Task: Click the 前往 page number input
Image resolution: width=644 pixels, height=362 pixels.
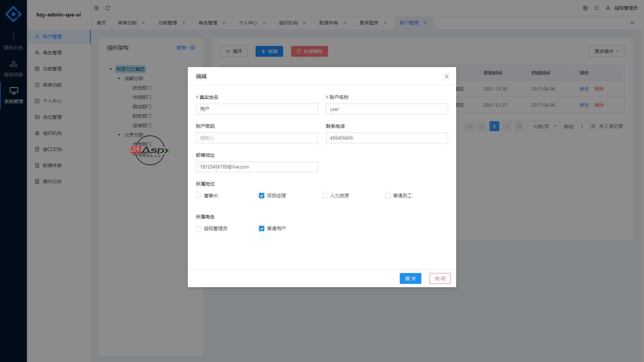Action: 582,126
